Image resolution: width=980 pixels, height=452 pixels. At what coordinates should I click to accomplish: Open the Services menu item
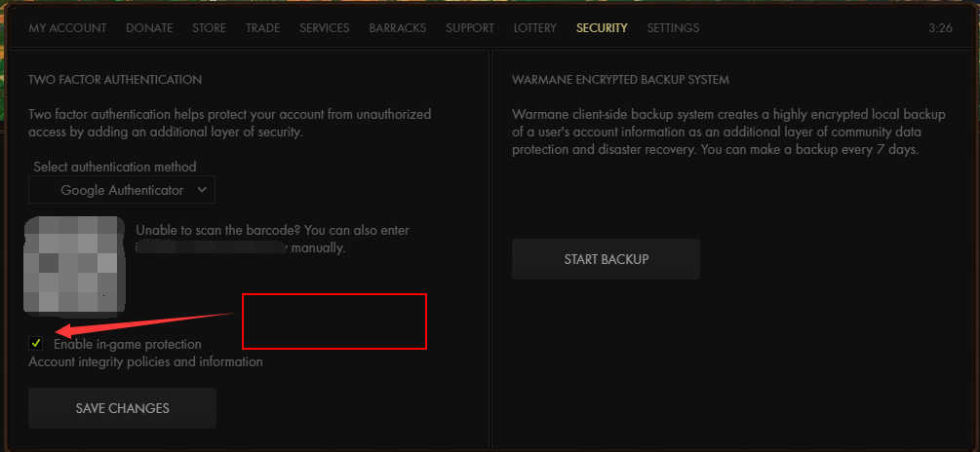pyautogui.click(x=324, y=28)
